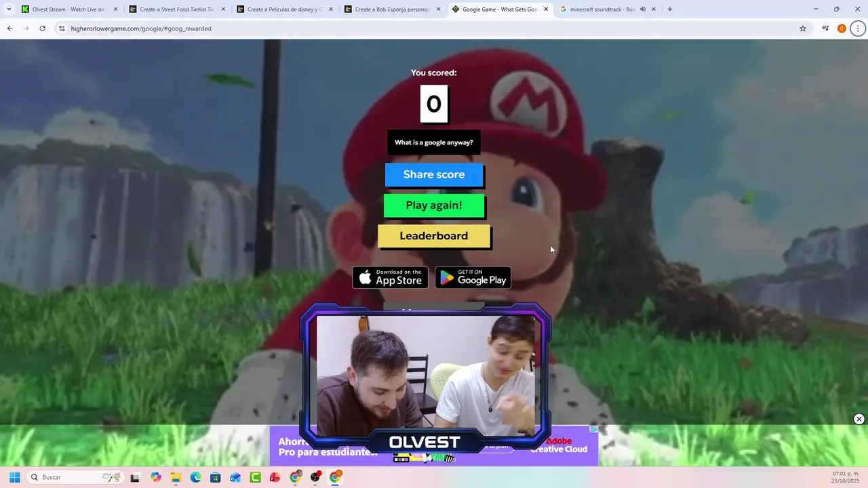Close the Bob Esponja personajes tab
Screen dimensions: 868x488
(x=438, y=9)
